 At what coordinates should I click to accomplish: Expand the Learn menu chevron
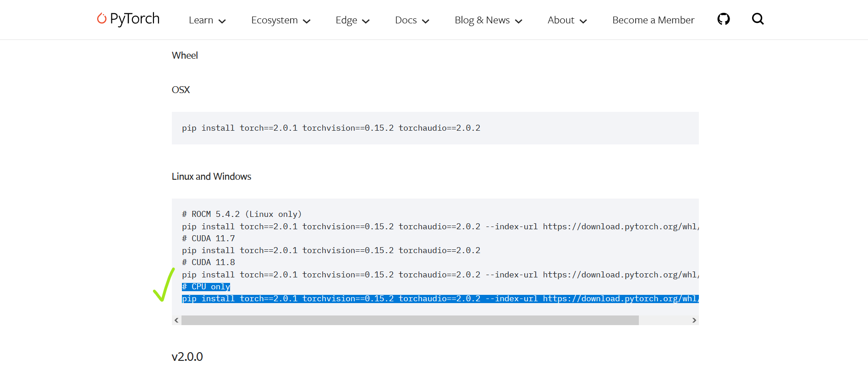(222, 21)
